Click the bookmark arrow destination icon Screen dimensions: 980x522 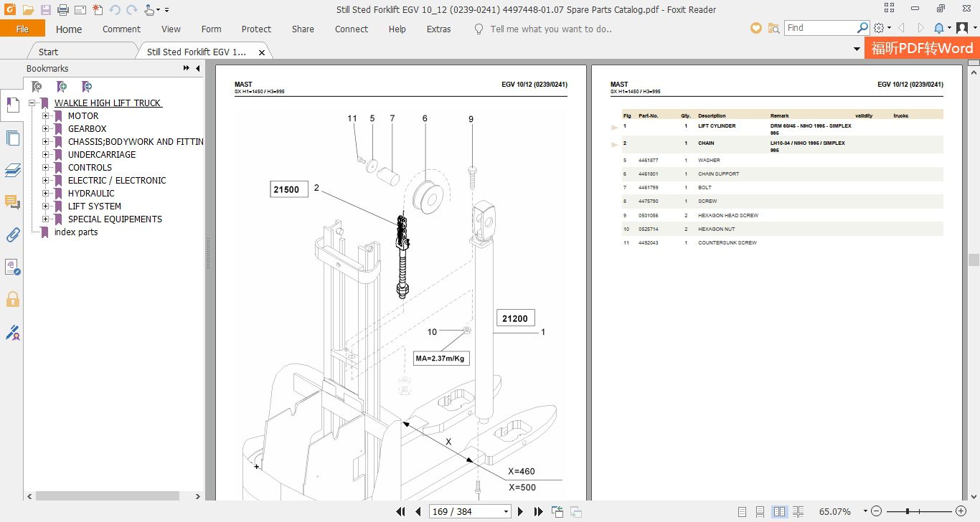87,87
